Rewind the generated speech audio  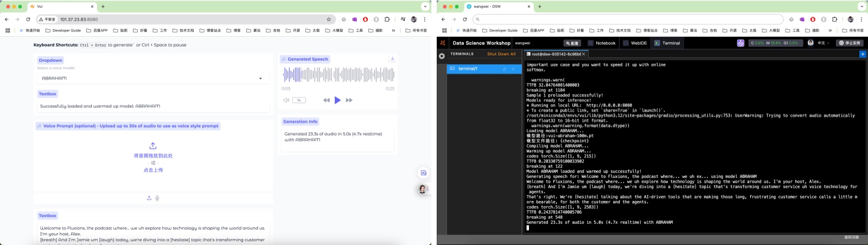click(x=326, y=100)
